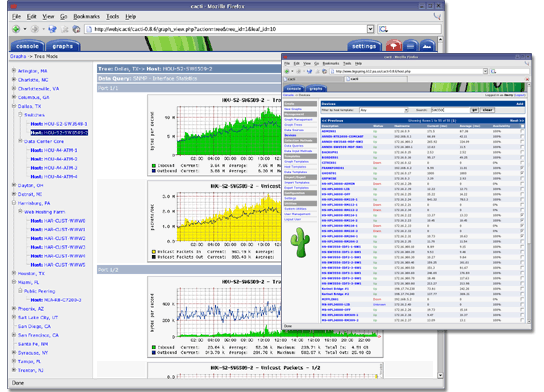The height and width of the screenshot is (392, 544).
Task: Check the first device row checkbox
Action: [522, 131]
